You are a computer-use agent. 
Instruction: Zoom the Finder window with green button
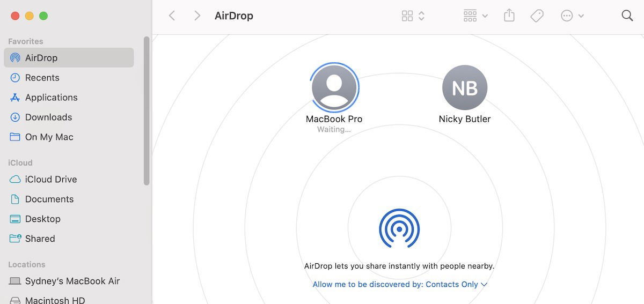click(43, 16)
